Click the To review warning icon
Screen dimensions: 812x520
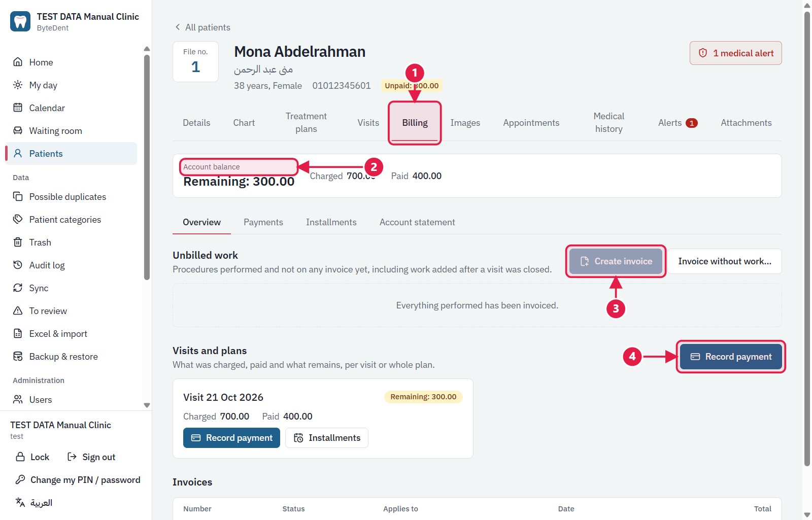(x=18, y=310)
